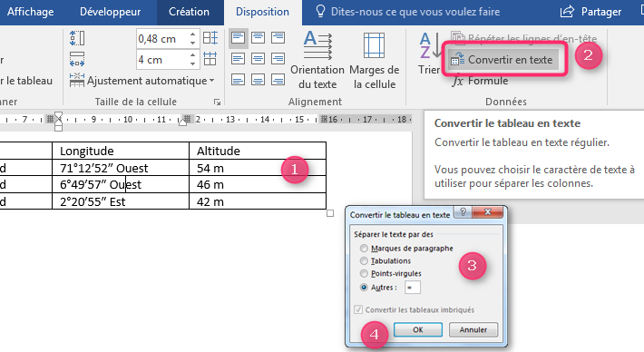
Task: Select the Disposition tab
Action: 262,12
